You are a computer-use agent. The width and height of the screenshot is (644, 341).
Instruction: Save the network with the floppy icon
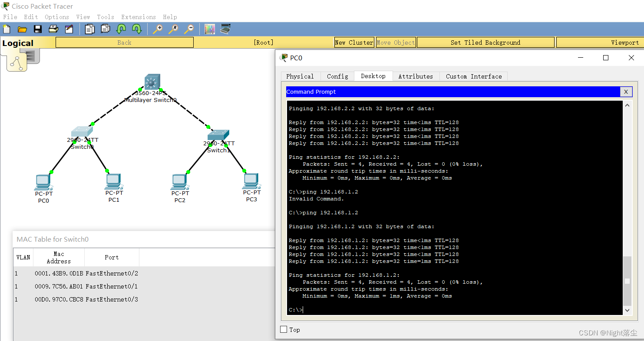38,29
